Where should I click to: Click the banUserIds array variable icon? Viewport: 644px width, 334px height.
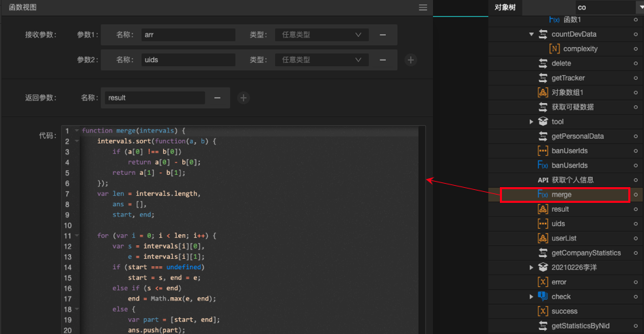point(543,151)
